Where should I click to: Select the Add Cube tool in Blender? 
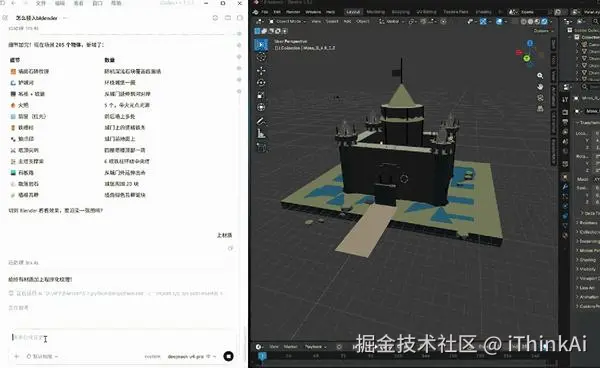[x=261, y=147]
